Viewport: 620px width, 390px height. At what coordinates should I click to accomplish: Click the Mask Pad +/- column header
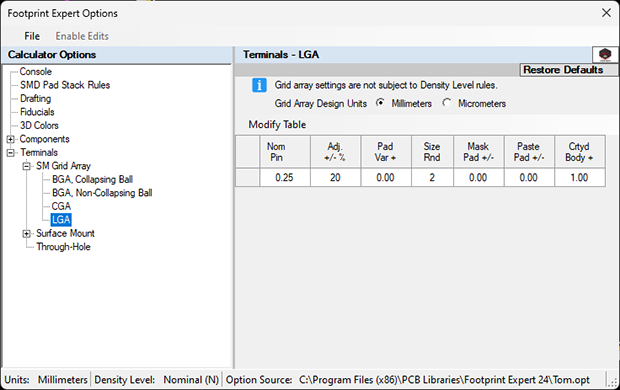tap(478, 152)
